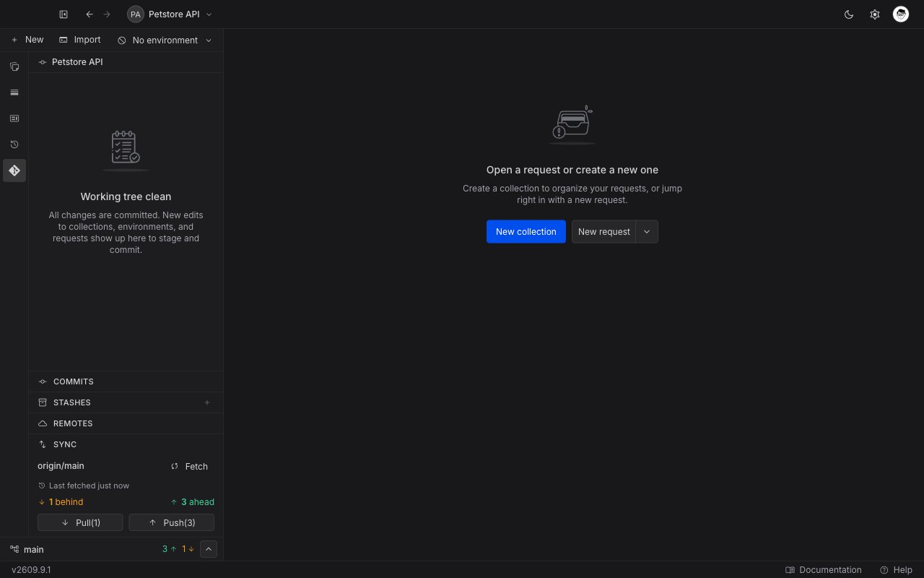Screen dimensions: 924x578
Task: Collapse the git panel with chevron up button
Action: pyautogui.click(x=208, y=549)
